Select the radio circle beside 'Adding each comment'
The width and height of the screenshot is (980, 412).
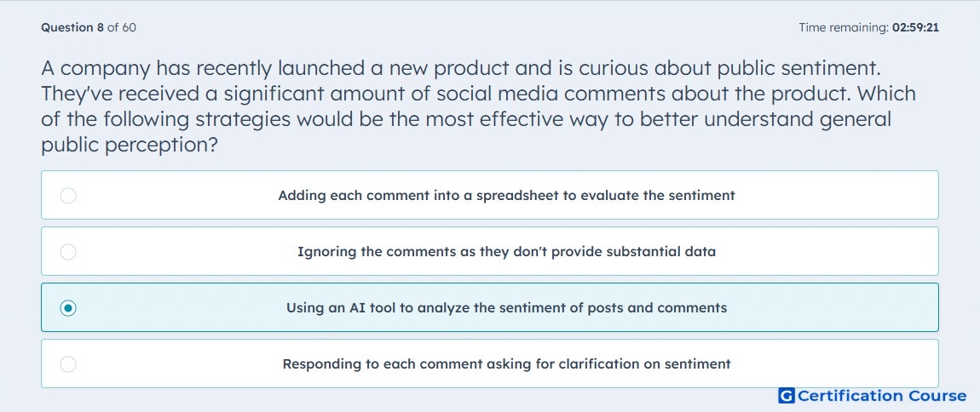[x=68, y=196]
